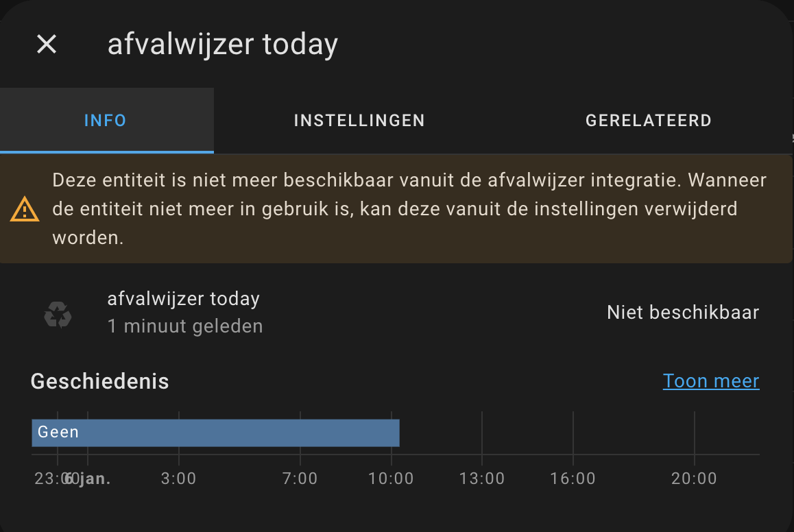Open Toon meer history view
This screenshot has width=794, height=532.
[x=711, y=380]
